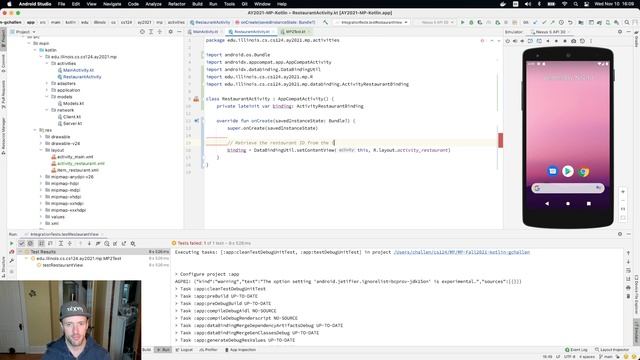Click the rerun tests green arrow in Run panel

click(11, 243)
